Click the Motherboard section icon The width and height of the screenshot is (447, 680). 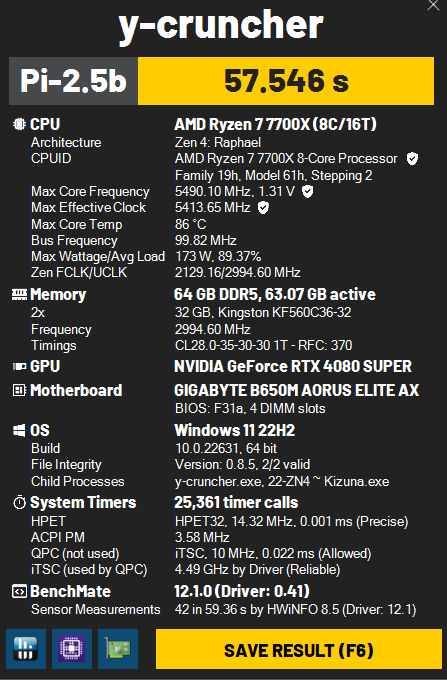[x=19, y=390]
